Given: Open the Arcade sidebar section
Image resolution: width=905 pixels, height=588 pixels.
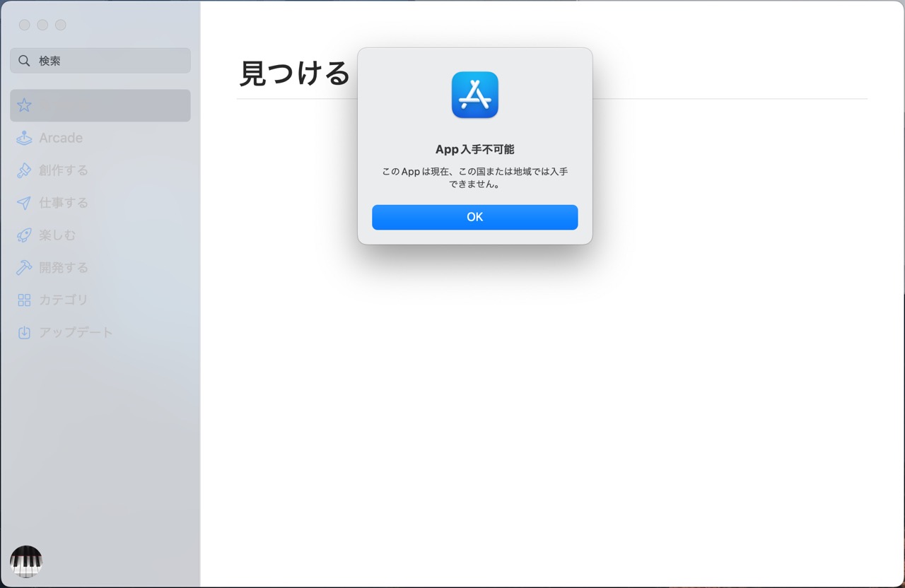Looking at the screenshot, I should pos(100,138).
